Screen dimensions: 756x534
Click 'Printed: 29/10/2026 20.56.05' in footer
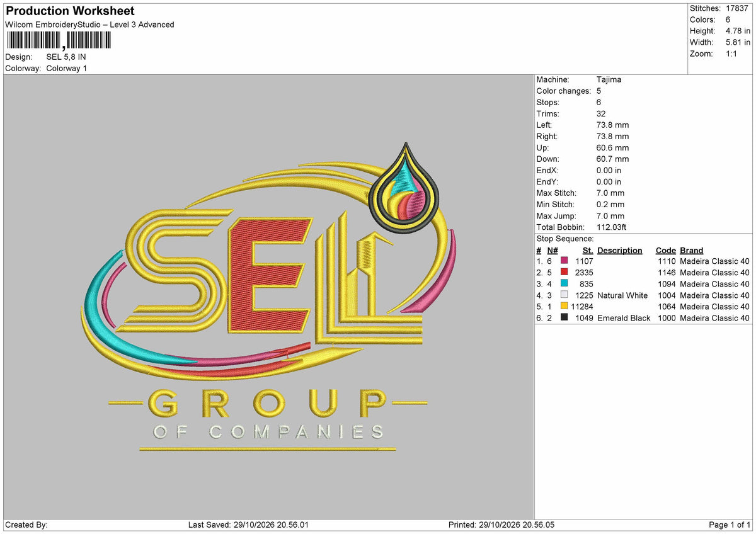click(501, 525)
